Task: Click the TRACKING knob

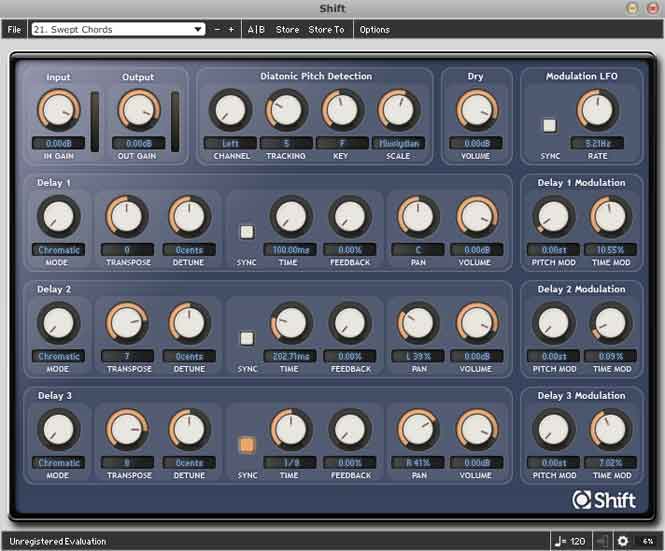Action: 286,110
